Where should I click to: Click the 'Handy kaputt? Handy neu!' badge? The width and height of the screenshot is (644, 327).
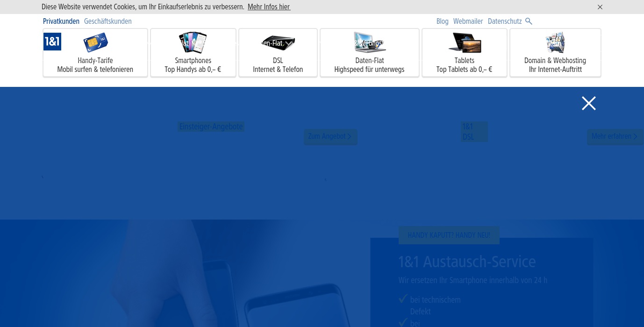tap(449, 235)
